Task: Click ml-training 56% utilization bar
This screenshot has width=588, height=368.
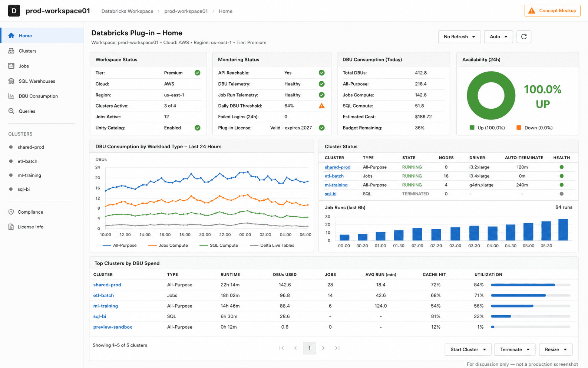Action: tap(531, 306)
